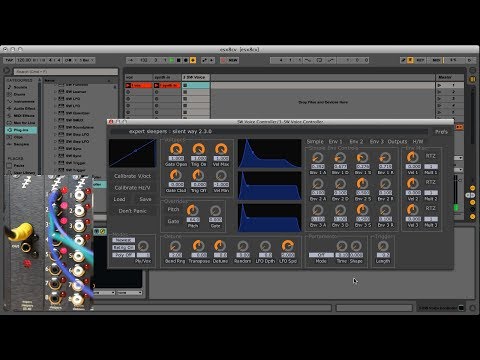Toggle the Pitch override button
Screen dimensions: 480x360
tap(173, 209)
